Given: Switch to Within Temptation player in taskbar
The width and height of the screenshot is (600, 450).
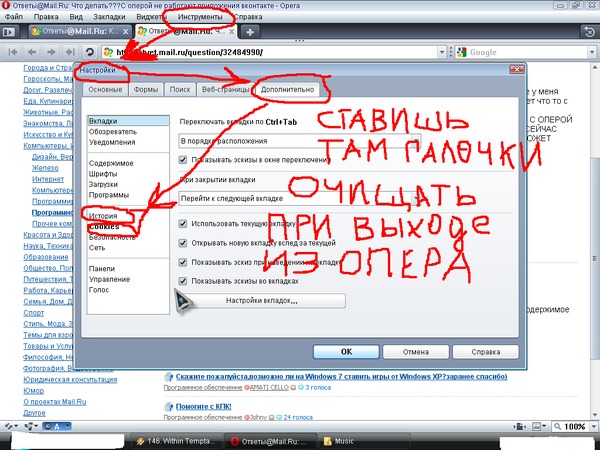Looking at the screenshot, I should (x=178, y=441).
